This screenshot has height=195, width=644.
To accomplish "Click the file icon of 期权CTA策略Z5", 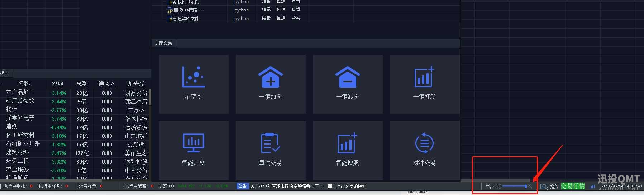I will 170,10.
